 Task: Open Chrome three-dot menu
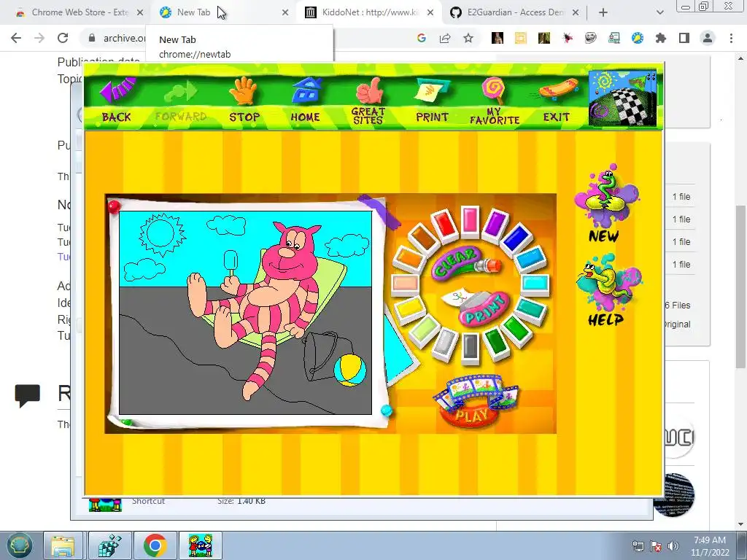(731, 38)
